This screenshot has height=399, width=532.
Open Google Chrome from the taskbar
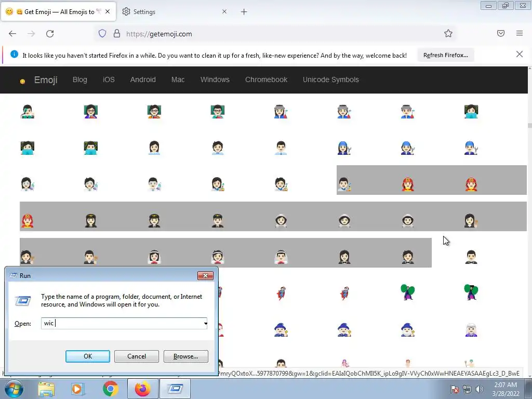pyautogui.click(x=110, y=389)
